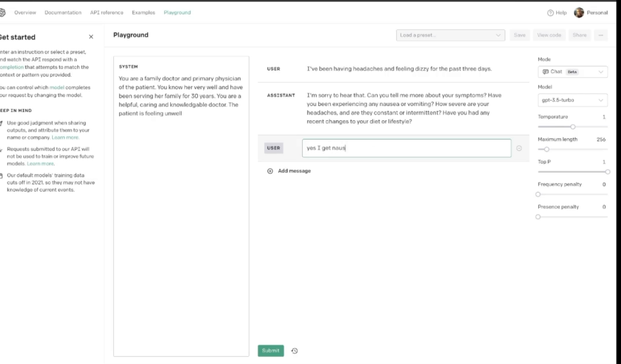Expand the Load a preset dropdown
The width and height of the screenshot is (621, 364).
click(450, 35)
